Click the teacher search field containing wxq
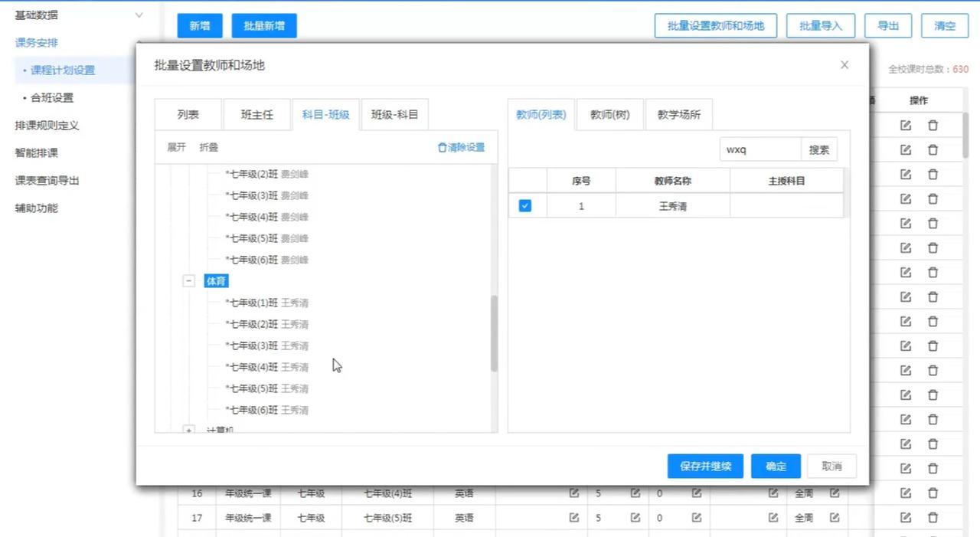 (x=760, y=149)
